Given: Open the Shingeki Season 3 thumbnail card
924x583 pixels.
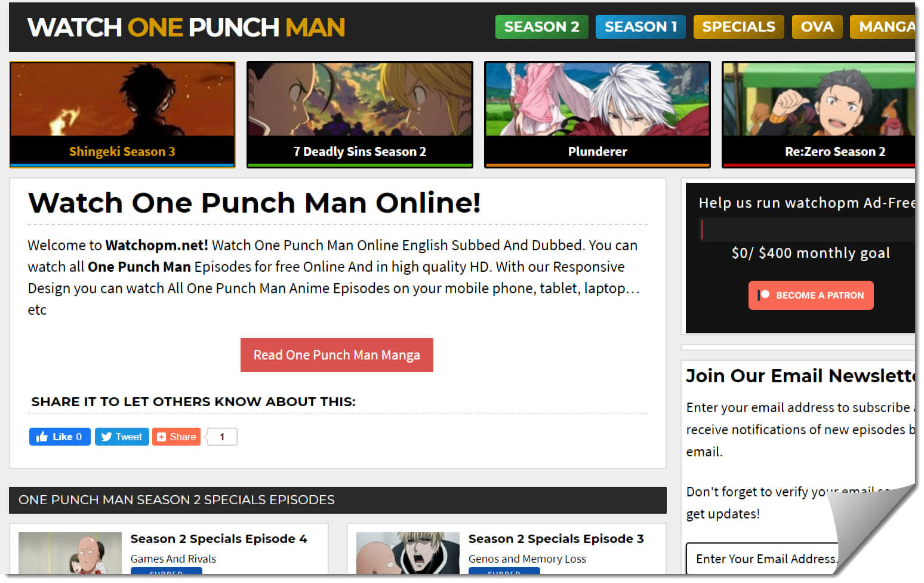Looking at the screenshot, I should tap(122, 115).
